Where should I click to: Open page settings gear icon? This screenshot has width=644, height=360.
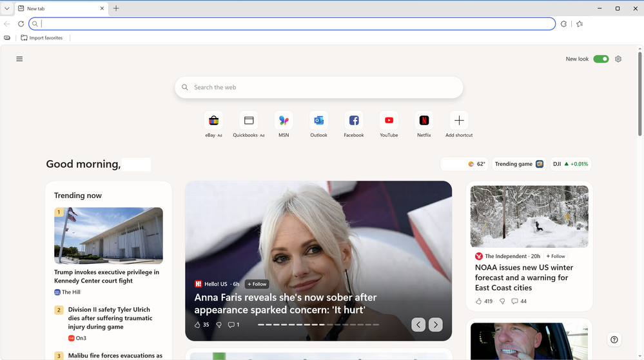point(618,59)
